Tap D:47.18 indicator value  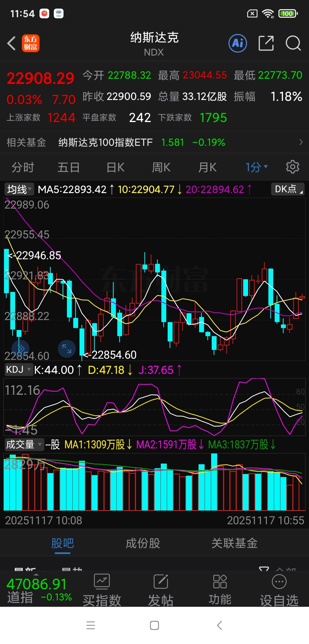(110, 370)
